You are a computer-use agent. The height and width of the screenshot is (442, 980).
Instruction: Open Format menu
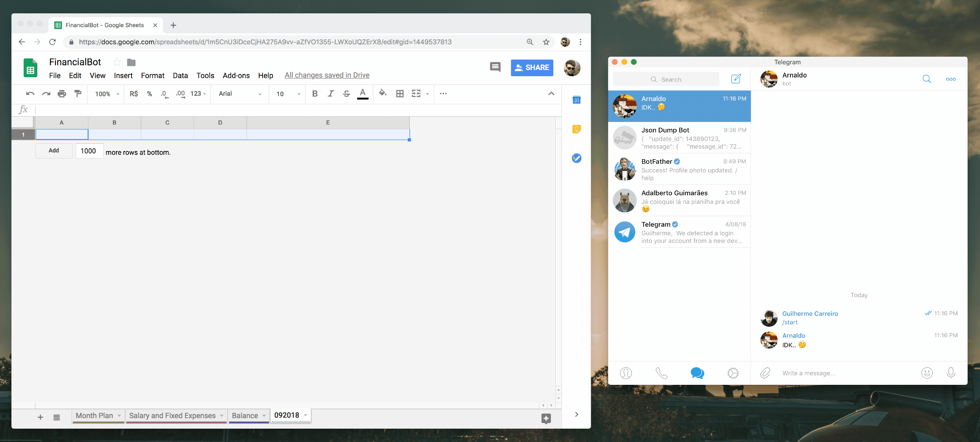(x=153, y=75)
